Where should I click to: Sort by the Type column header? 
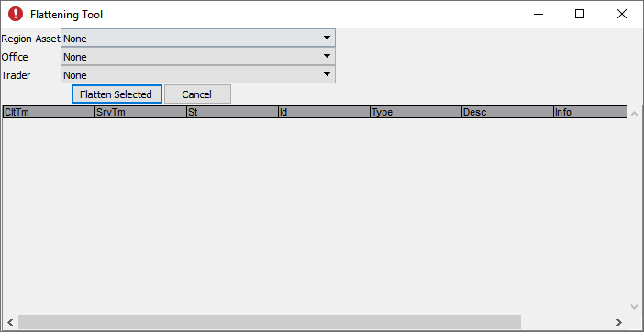point(416,112)
